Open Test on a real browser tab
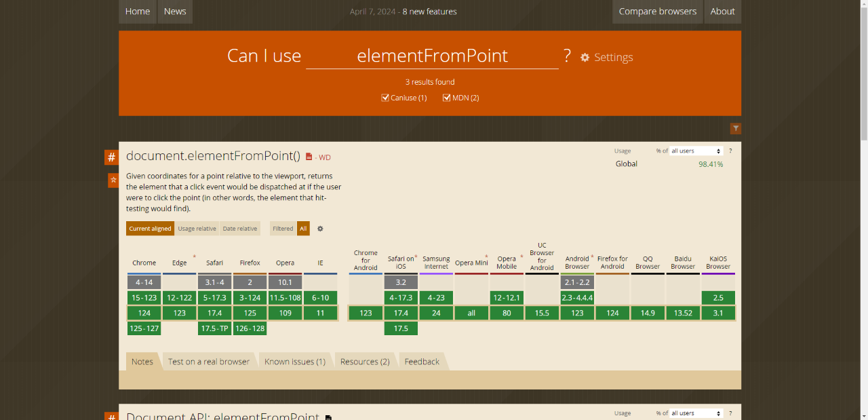 (x=209, y=362)
